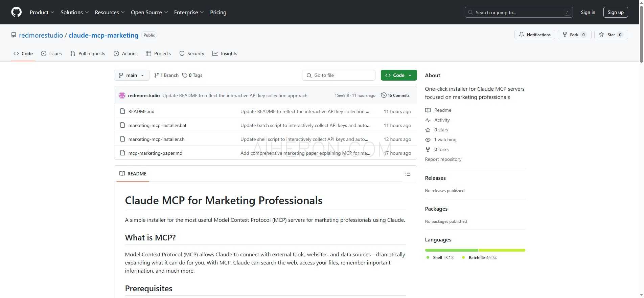Click the Shell segment of language bar
644x298 pixels.
[x=452, y=250]
